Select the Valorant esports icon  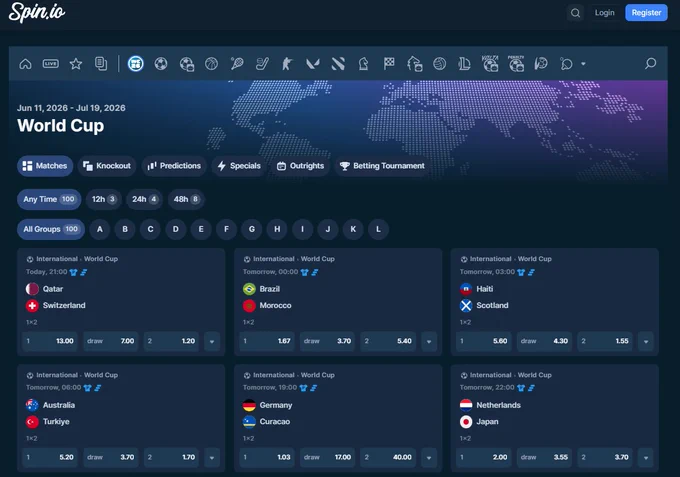[313, 64]
